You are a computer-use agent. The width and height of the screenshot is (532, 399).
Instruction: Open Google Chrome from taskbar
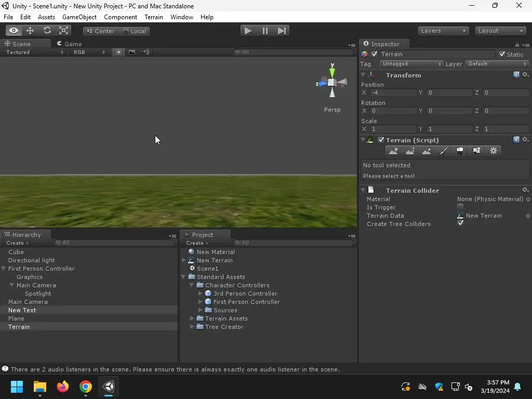pyautogui.click(x=86, y=387)
